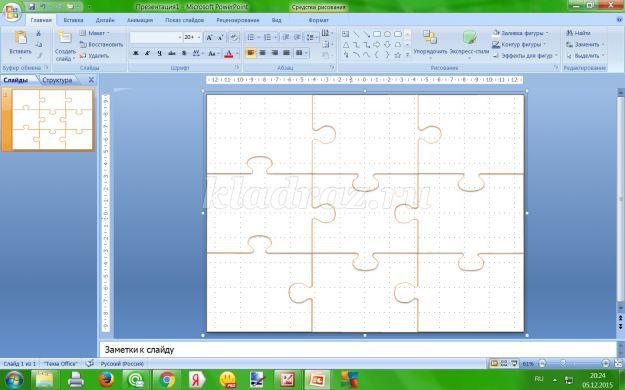Switch to the Вставка ribbon tab
Screen dimensions: 625x390
[x=73, y=20]
